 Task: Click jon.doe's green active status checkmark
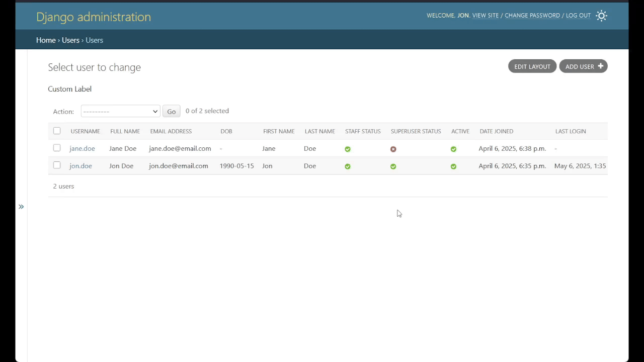pyautogui.click(x=453, y=166)
